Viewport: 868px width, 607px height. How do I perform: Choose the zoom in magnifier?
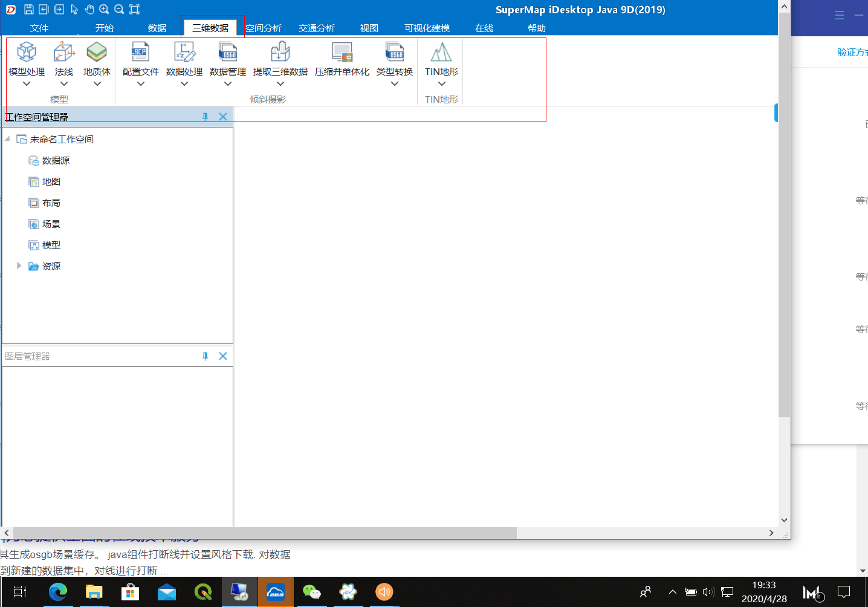point(104,9)
